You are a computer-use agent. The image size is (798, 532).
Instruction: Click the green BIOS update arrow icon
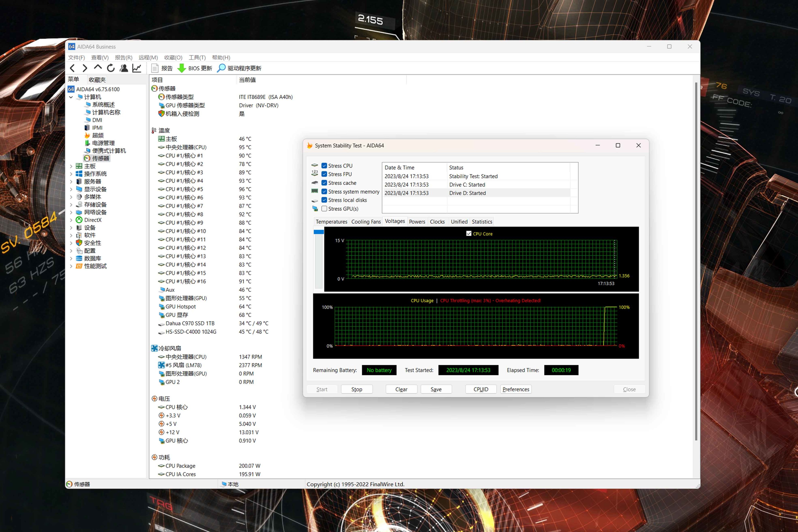(182, 68)
